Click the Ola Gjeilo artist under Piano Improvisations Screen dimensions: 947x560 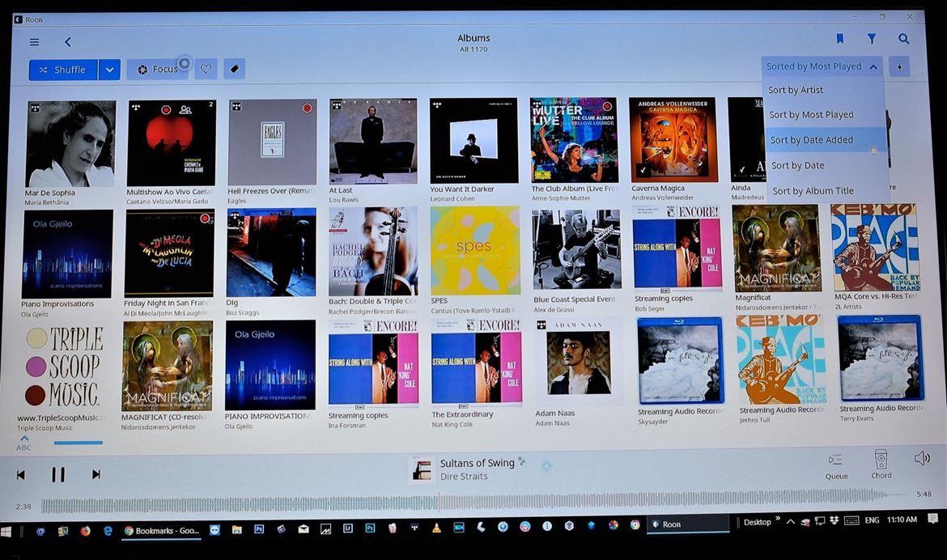point(35,314)
